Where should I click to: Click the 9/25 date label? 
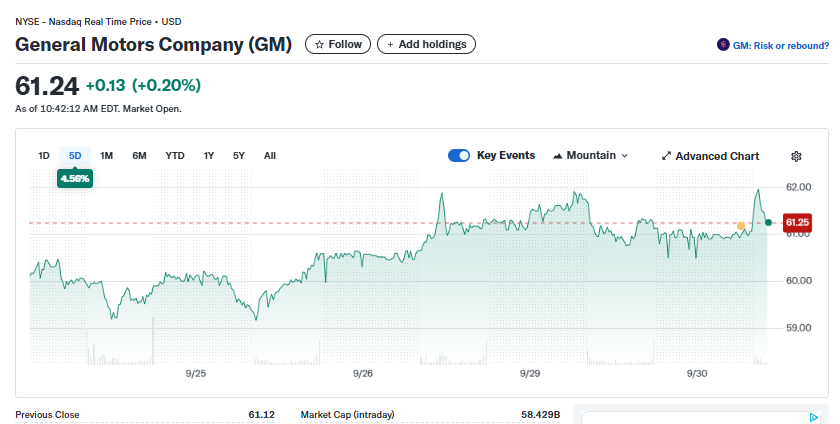(x=196, y=374)
